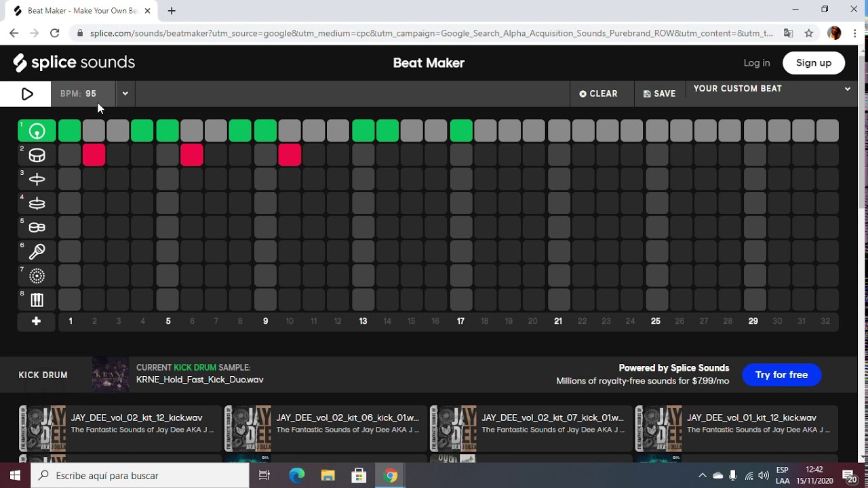
Task: Select the track 4 cymbal icon
Action: 37,203
